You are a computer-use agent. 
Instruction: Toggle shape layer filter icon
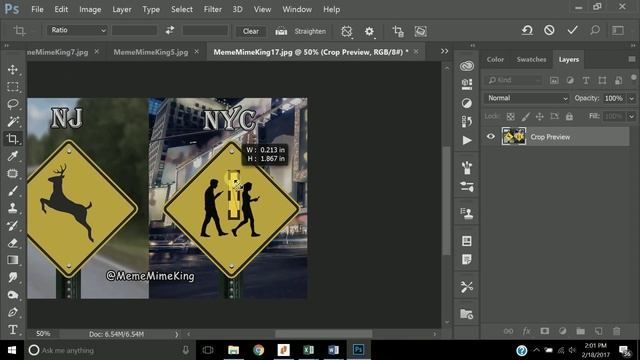[x=602, y=80]
